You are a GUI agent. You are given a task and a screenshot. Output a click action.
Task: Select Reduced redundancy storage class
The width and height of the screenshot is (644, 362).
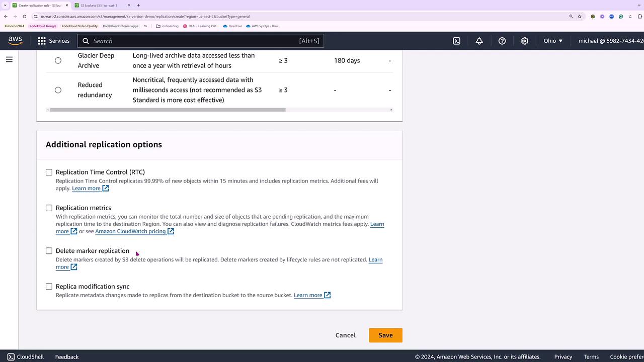coord(58,90)
